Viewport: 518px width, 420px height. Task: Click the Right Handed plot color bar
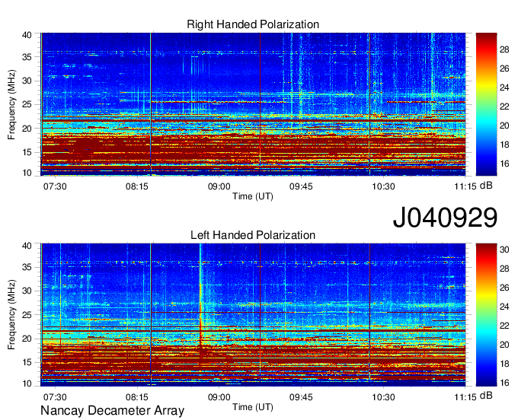(x=486, y=104)
